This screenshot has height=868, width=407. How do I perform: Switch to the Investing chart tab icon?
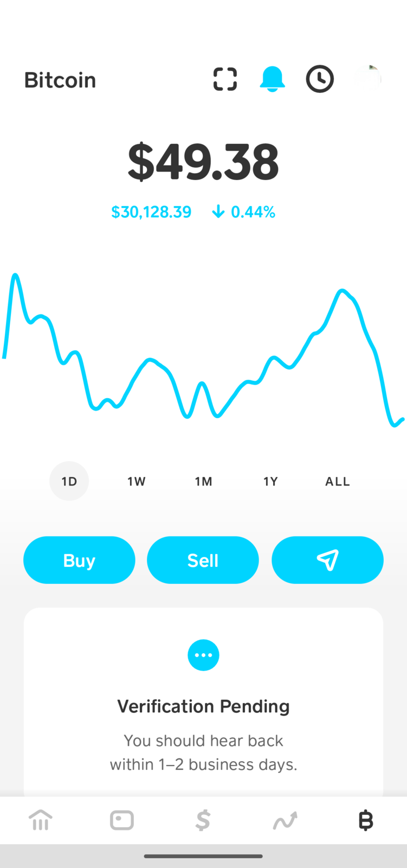285,820
